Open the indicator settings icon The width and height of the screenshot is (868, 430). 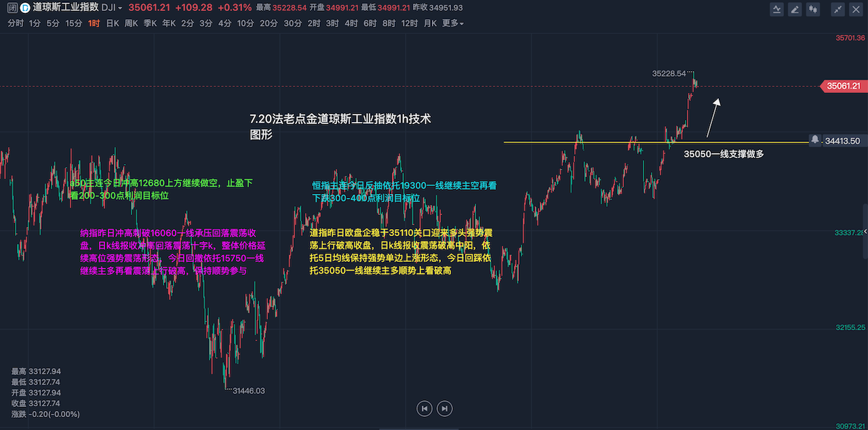coord(777,9)
